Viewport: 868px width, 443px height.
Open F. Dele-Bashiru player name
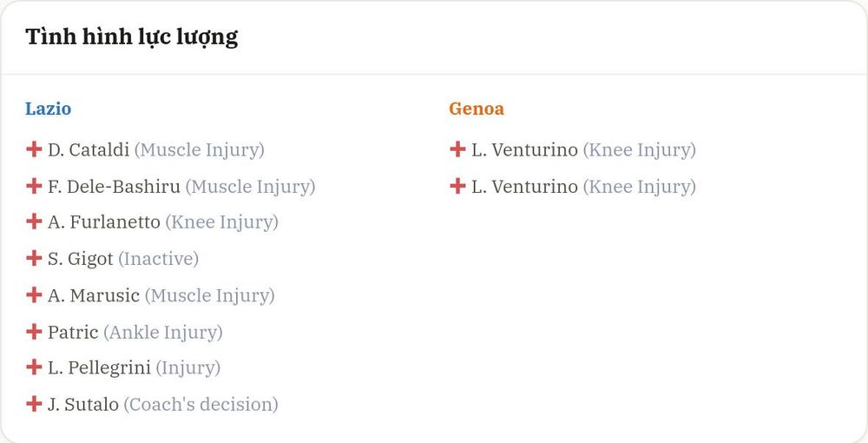tap(114, 187)
